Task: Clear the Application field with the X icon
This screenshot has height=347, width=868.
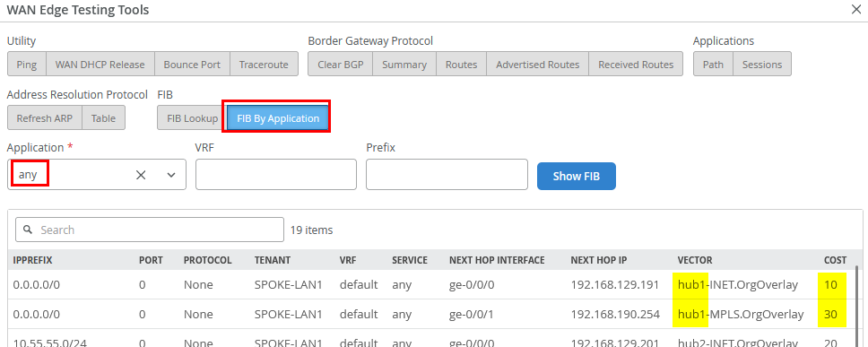Action: pos(141,175)
